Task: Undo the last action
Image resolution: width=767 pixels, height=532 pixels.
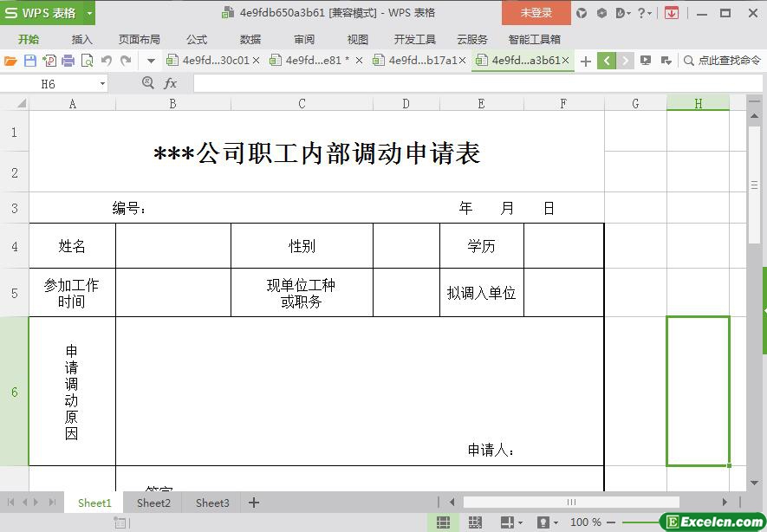Action: 107,61
